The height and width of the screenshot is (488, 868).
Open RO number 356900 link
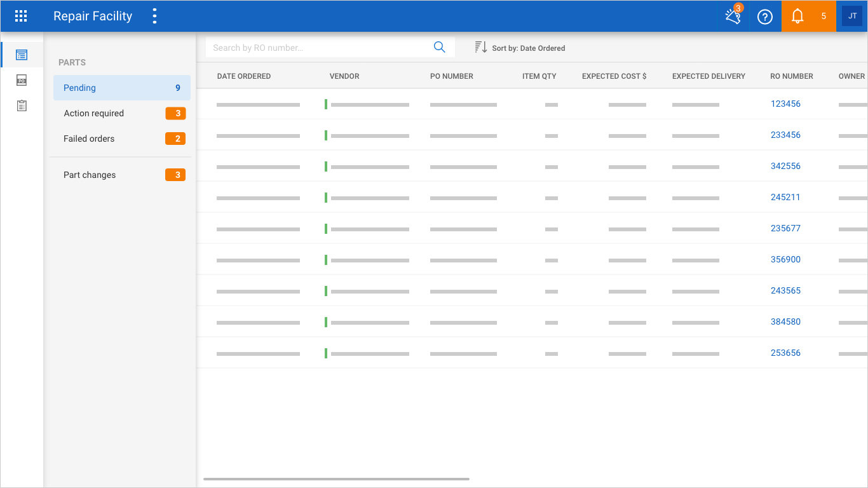(x=785, y=259)
